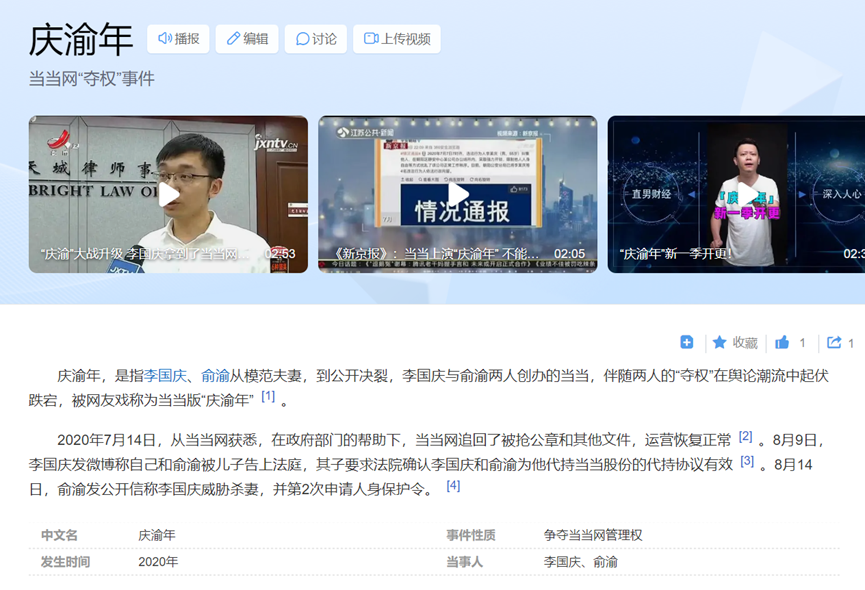This screenshot has width=865, height=590.
Task: Click the value 争夺当当网管理权
Action: click(x=592, y=535)
